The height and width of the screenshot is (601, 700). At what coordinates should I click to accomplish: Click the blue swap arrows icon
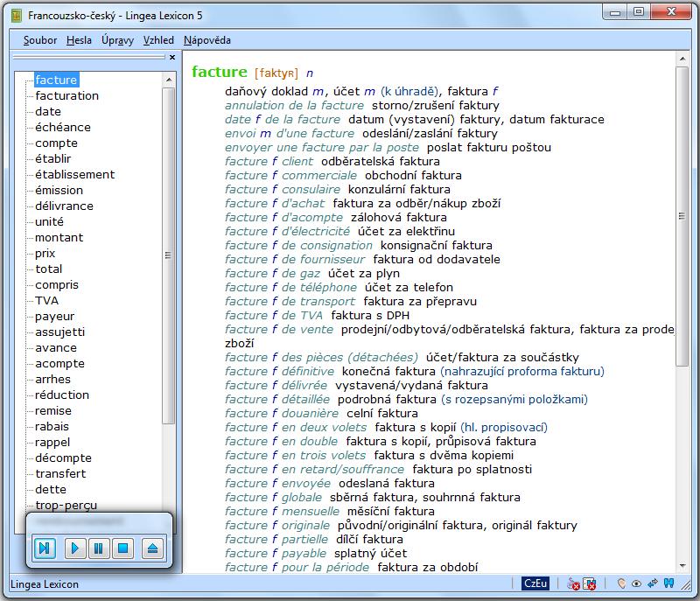coord(653,583)
